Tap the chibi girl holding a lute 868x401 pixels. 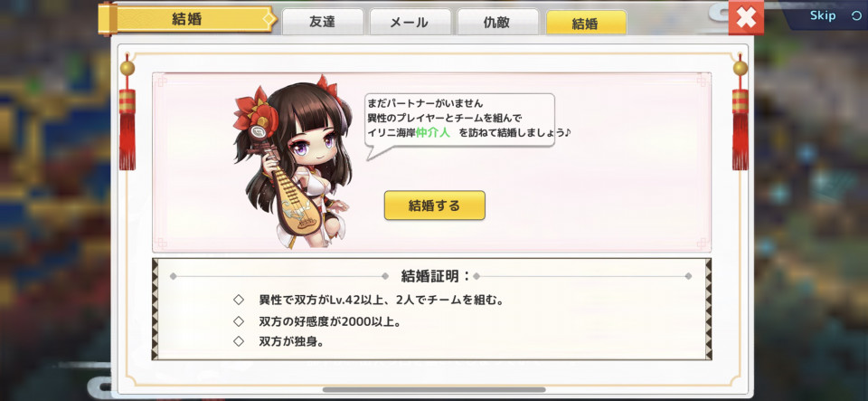295,164
